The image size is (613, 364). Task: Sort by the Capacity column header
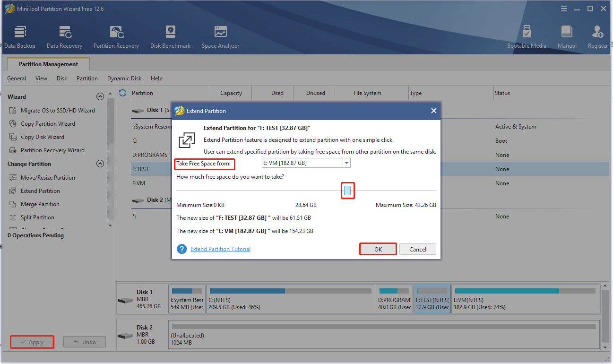pyautogui.click(x=231, y=93)
